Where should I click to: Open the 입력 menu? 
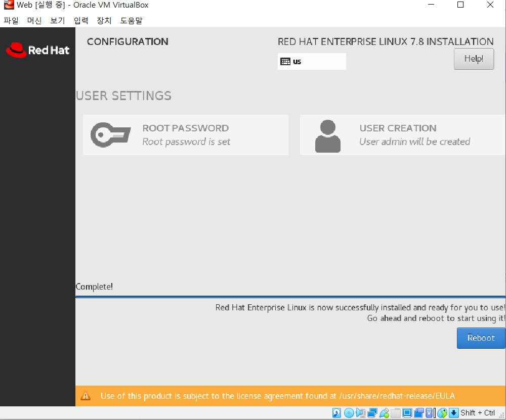(80, 21)
